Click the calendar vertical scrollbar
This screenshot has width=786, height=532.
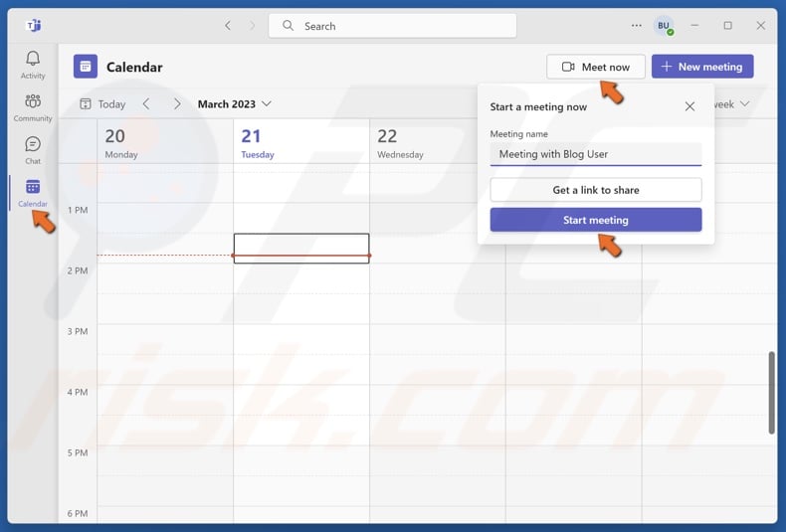771,392
